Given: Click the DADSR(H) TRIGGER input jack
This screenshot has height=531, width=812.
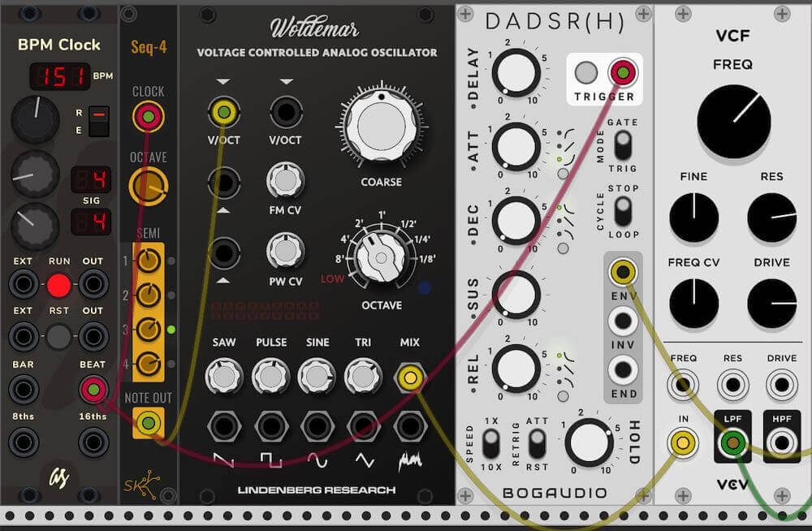Looking at the screenshot, I should pyautogui.click(x=623, y=72).
